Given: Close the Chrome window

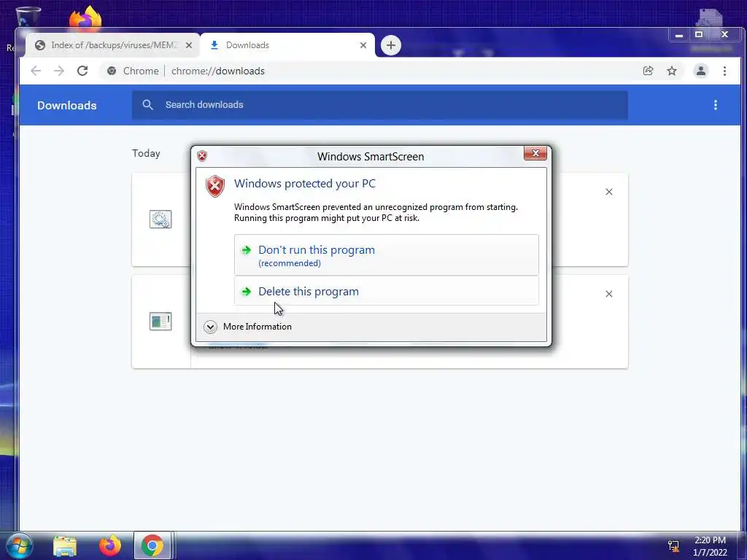Looking at the screenshot, I should click(x=724, y=34).
